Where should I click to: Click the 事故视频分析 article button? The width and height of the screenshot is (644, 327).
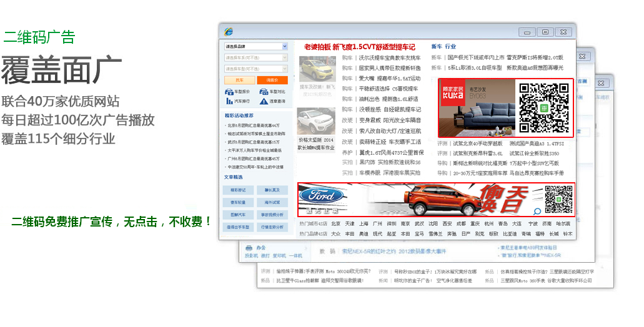[x=272, y=215]
